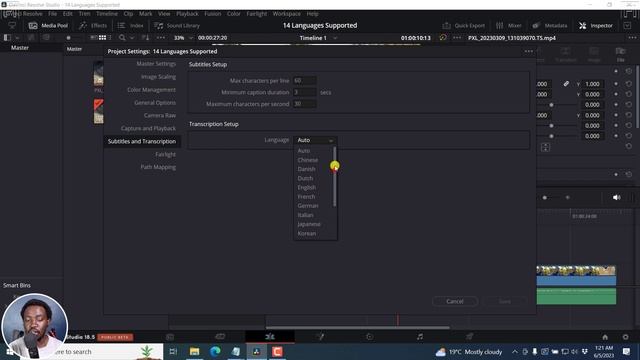The image size is (640, 360).
Task: Click Minimum caption duration field
Action: point(304,92)
